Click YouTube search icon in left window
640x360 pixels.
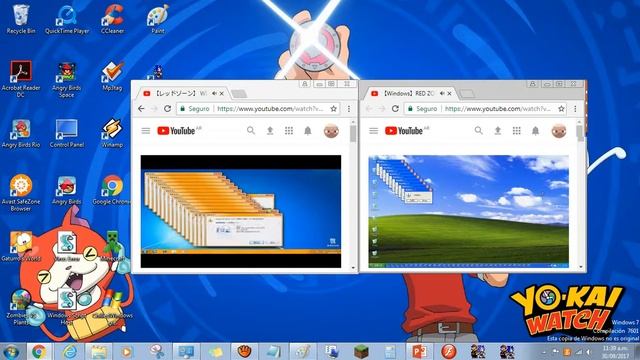pyautogui.click(x=251, y=131)
